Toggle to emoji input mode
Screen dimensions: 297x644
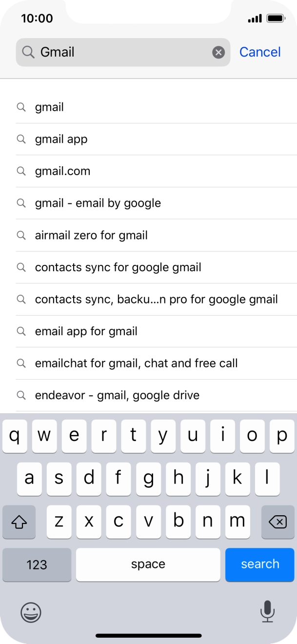click(30, 613)
